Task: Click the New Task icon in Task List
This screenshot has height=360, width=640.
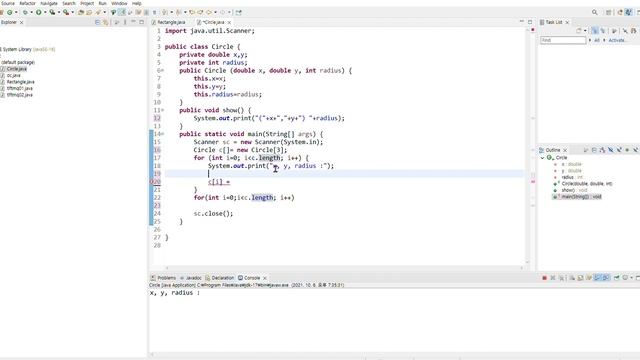Action: coord(579,31)
